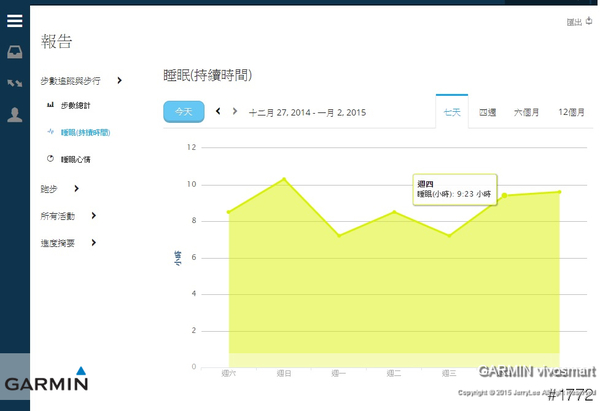Click the 睡眠(持續時間) chart heading
Image resolution: width=600 pixels, height=411 pixels.
[x=207, y=75]
